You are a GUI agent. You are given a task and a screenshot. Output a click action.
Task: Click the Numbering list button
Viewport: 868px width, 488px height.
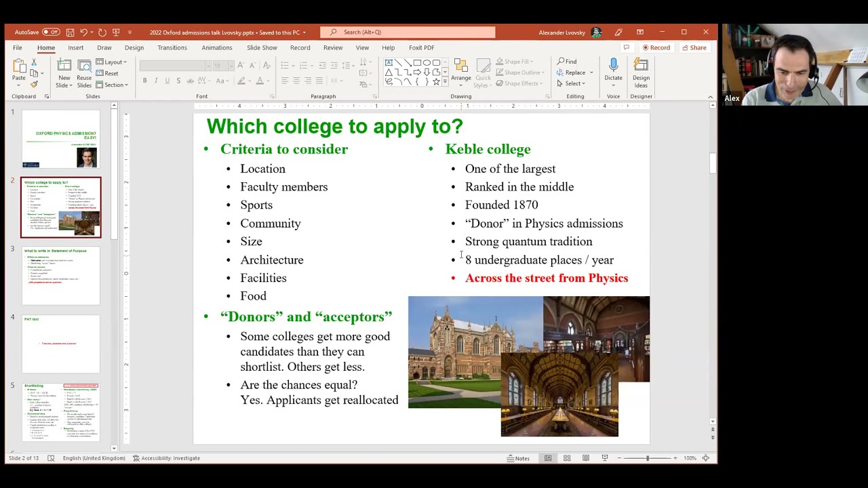(303, 65)
